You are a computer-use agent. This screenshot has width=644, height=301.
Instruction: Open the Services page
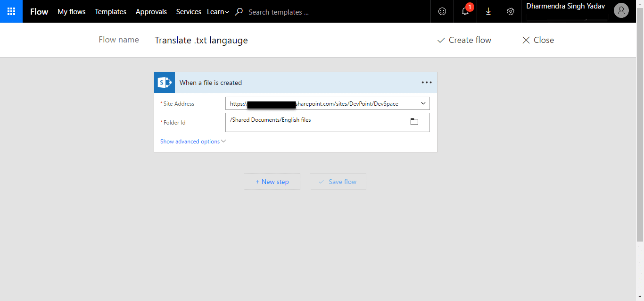tap(189, 12)
